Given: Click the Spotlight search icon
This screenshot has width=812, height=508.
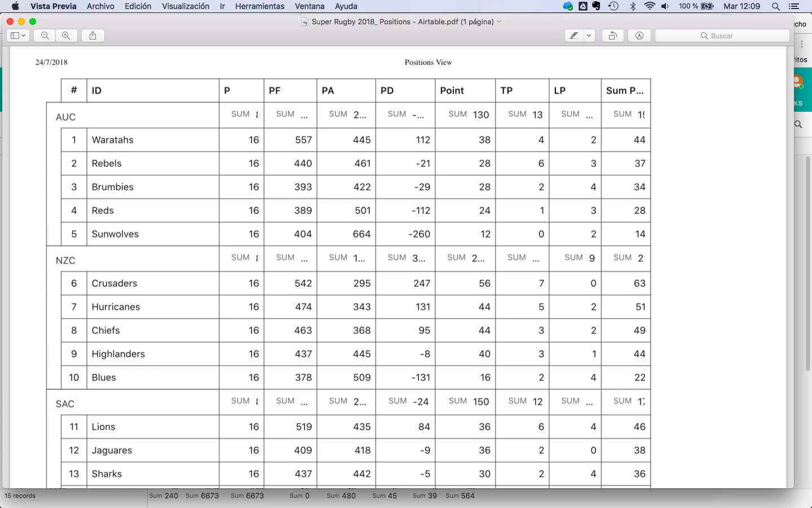Looking at the screenshot, I should click(776, 6).
